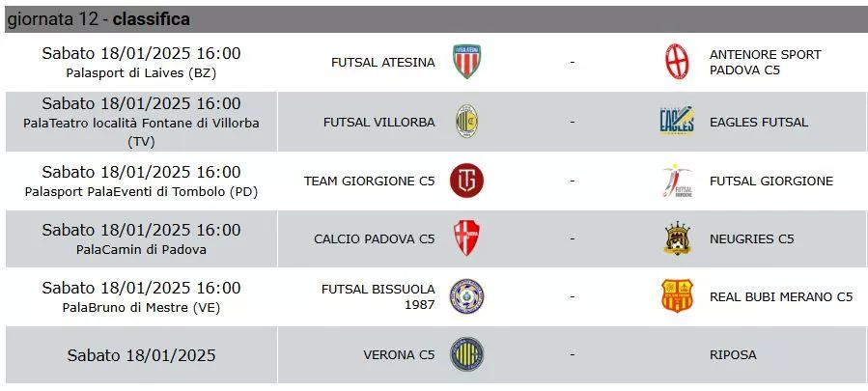Image resolution: width=868 pixels, height=391 pixels.
Task: Click the Calcio Padova C5 shield crest
Action: coord(466,238)
